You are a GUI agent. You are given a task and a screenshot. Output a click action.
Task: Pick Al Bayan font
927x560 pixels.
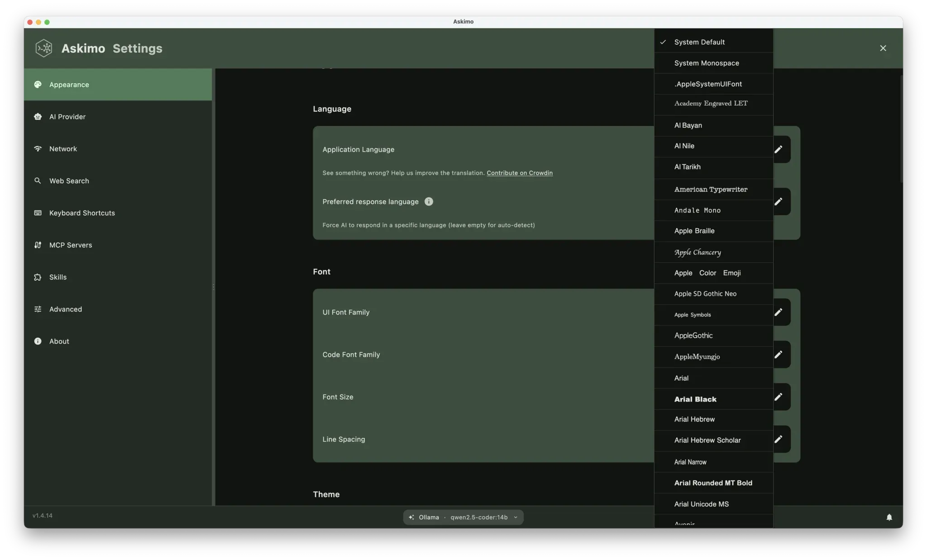pos(714,125)
